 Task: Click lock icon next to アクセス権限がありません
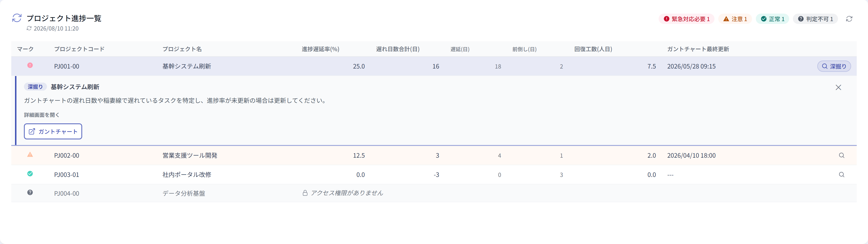pyautogui.click(x=305, y=193)
